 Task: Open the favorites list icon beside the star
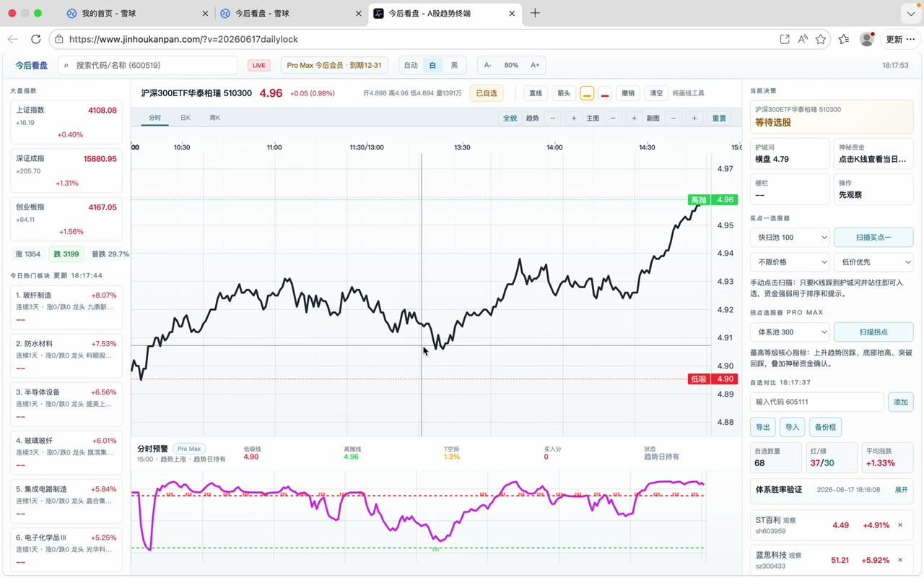tap(844, 40)
